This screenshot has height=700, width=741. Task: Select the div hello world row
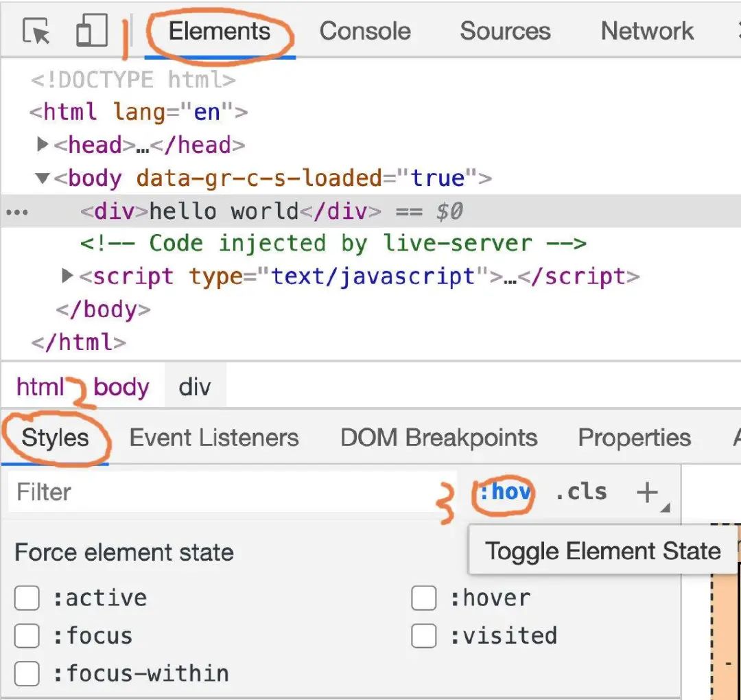[370, 211]
